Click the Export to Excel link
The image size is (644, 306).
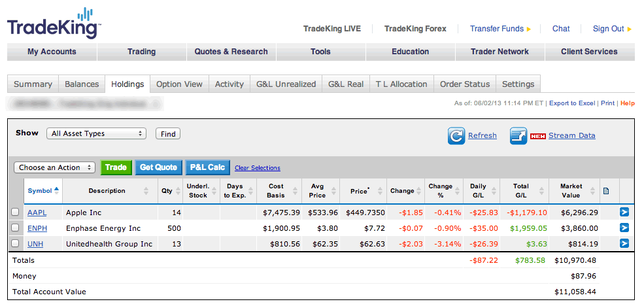point(572,103)
